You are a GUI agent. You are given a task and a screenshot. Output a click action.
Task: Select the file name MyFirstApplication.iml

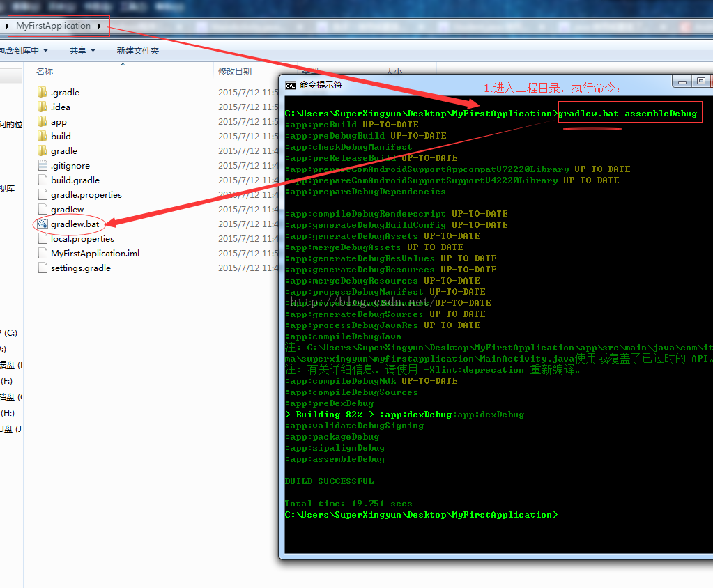95,253
